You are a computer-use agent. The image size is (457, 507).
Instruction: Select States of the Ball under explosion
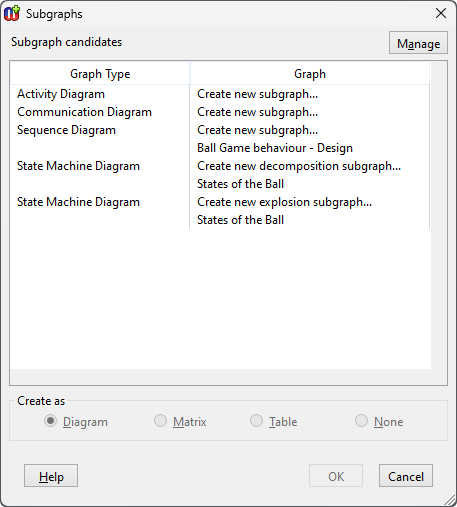(240, 220)
